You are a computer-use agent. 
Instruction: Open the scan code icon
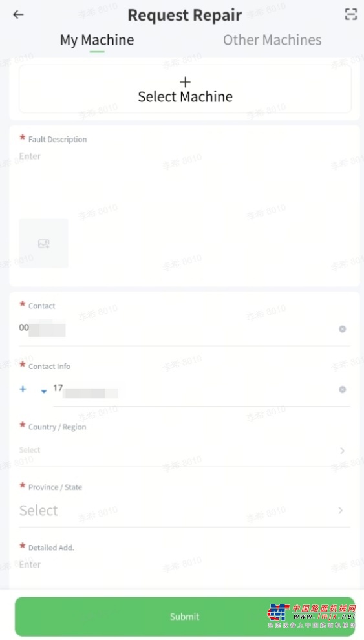[350, 14]
